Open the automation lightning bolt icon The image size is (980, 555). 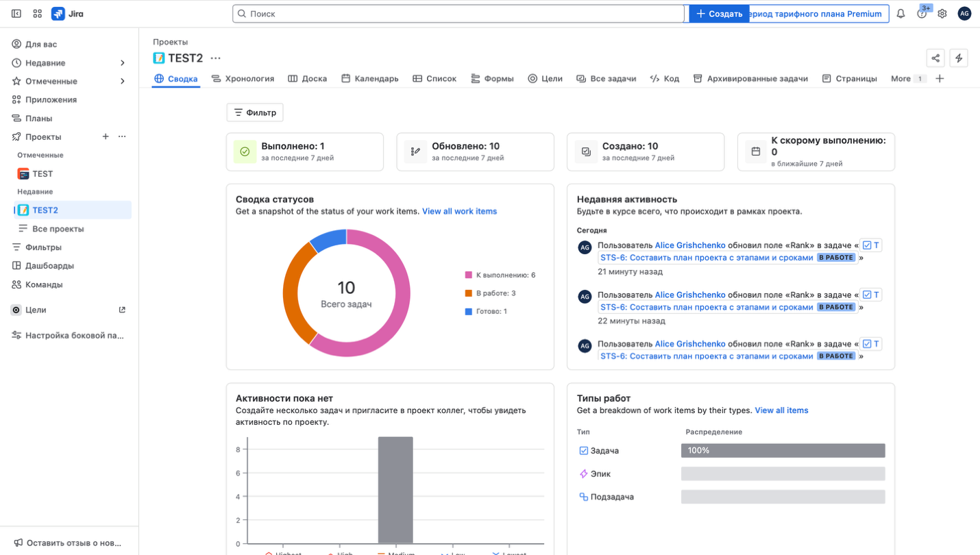click(x=959, y=58)
